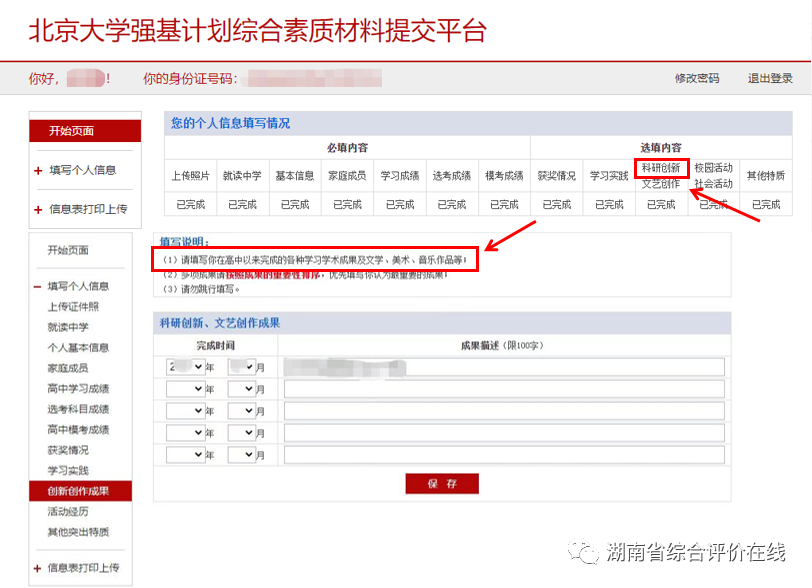Image resolution: width=812 pixels, height=588 pixels.
Task: Click 家庭成员 in the status table
Action: (347, 176)
